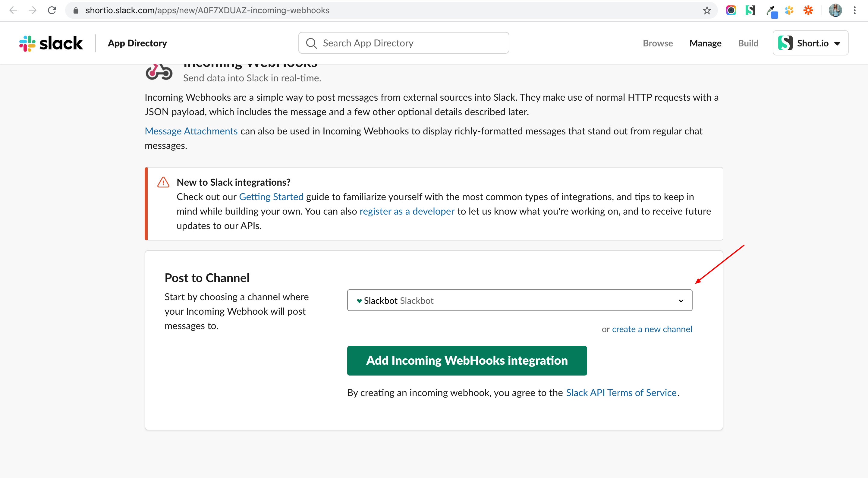The width and height of the screenshot is (868, 478).
Task: Focus the Search App Directory field
Action: (x=403, y=43)
